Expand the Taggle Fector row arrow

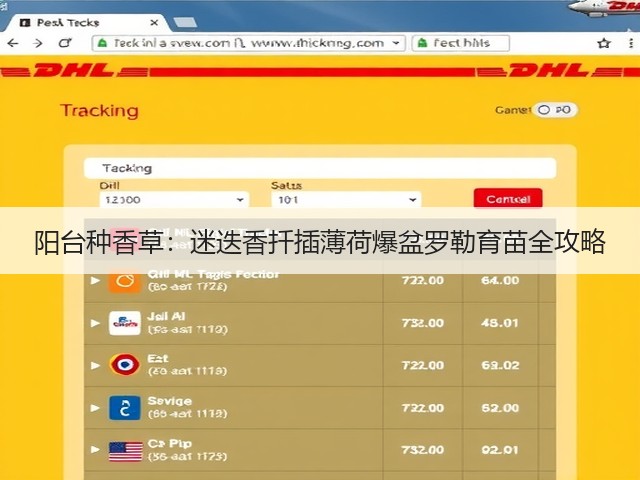95,280
